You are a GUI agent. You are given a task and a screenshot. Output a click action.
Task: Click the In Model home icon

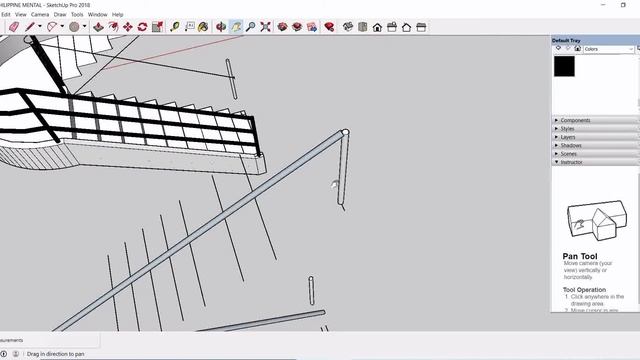point(578,49)
